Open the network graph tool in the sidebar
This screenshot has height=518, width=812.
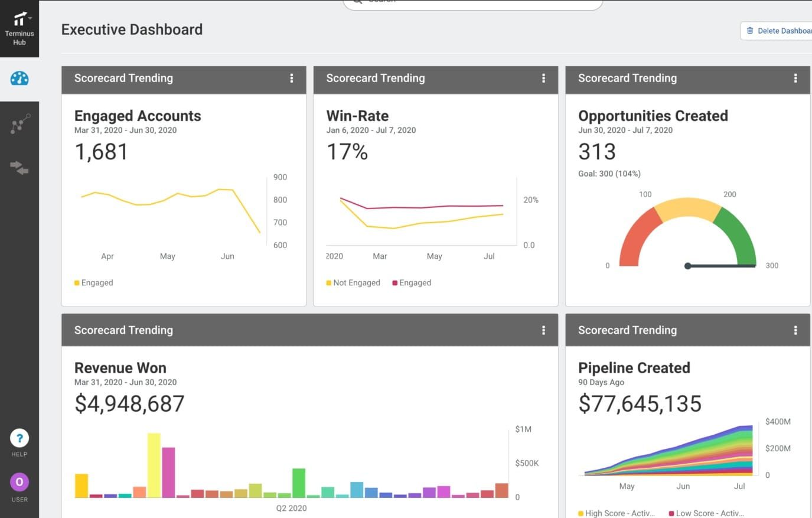(19, 123)
